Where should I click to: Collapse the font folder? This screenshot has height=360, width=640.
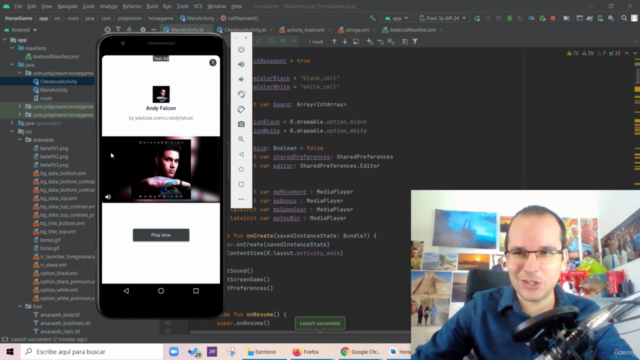point(20,306)
